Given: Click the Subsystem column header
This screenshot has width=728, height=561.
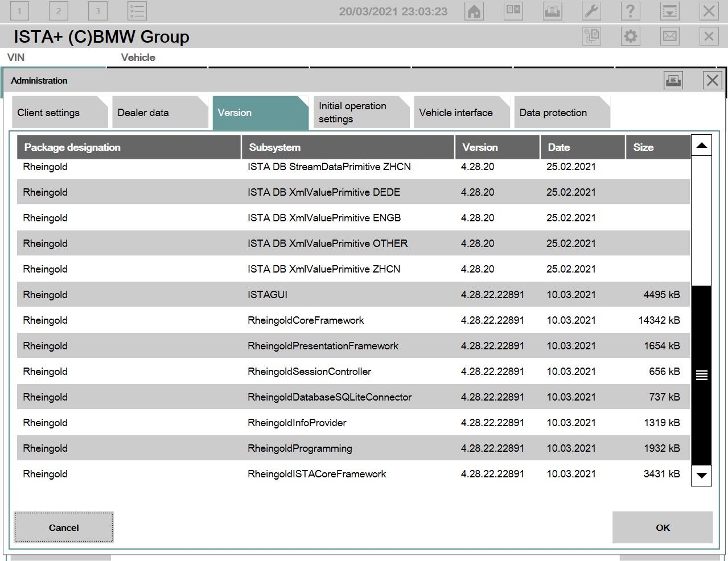Looking at the screenshot, I should click(348, 147).
